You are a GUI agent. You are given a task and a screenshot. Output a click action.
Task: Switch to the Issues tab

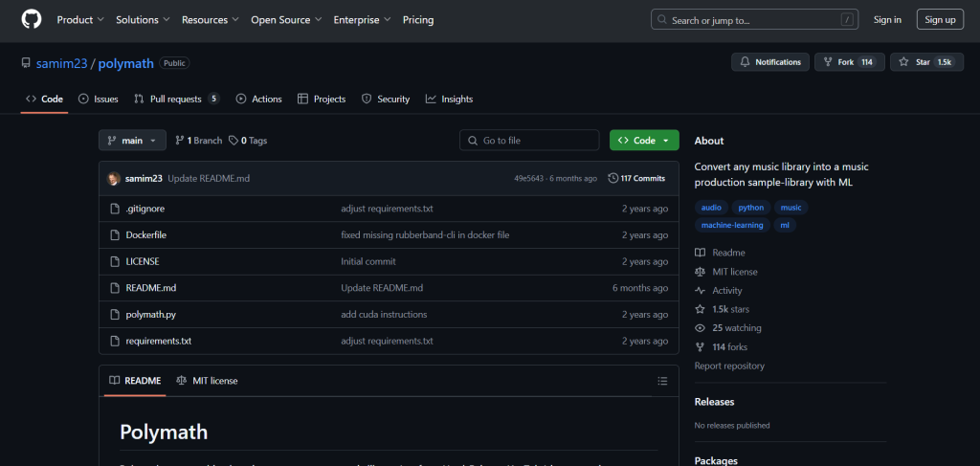coord(99,99)
